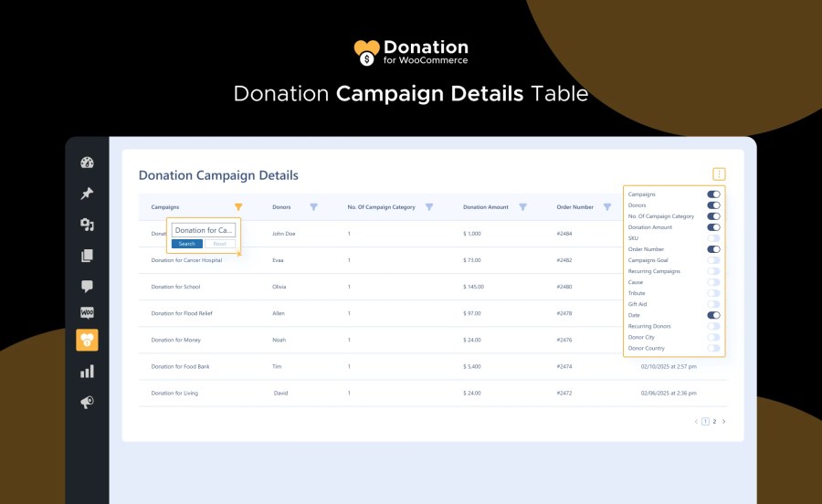The height and width of the screenshot is (504, 822).
Task: Click Donation for Money campaign
Action: point(176,340)
